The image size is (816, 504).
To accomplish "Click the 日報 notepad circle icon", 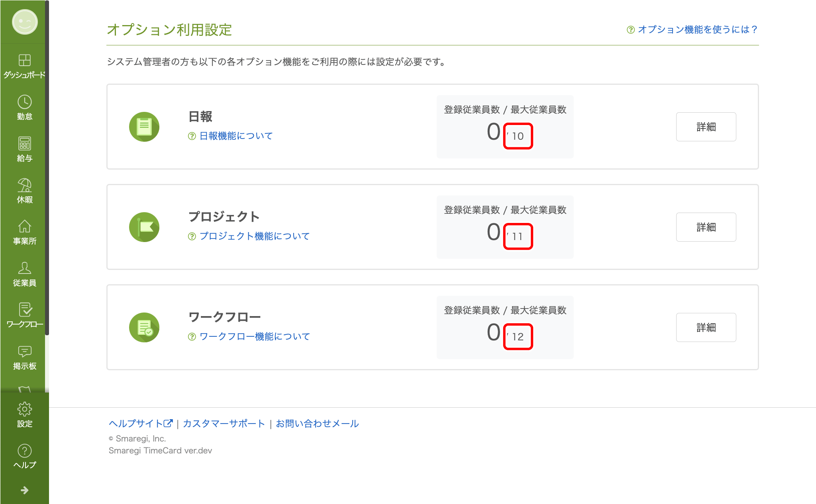I will pos(144,127).
